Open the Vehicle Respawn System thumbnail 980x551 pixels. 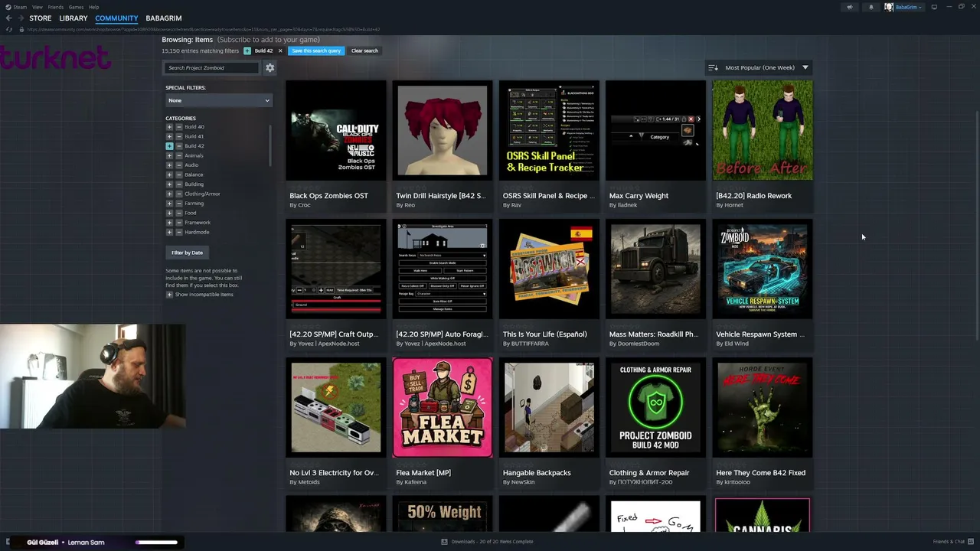point(763,269)
